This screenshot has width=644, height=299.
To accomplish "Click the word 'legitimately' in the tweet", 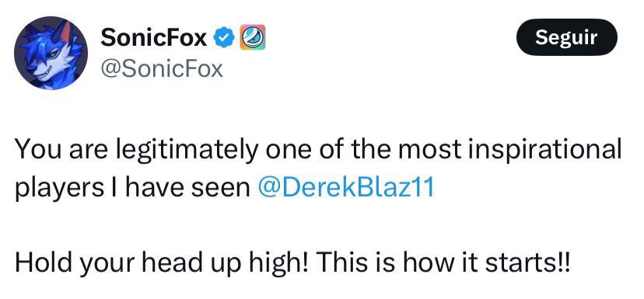I will [187, 151].
